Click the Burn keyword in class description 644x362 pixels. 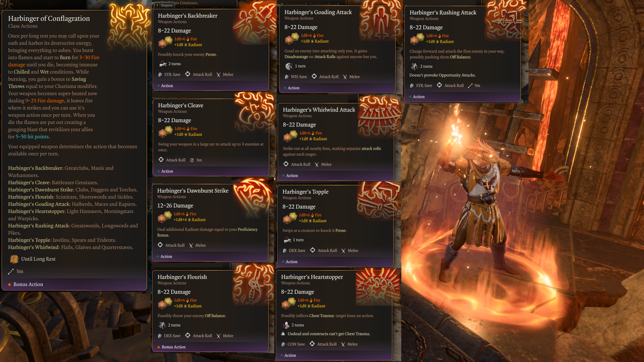(65, 57)
